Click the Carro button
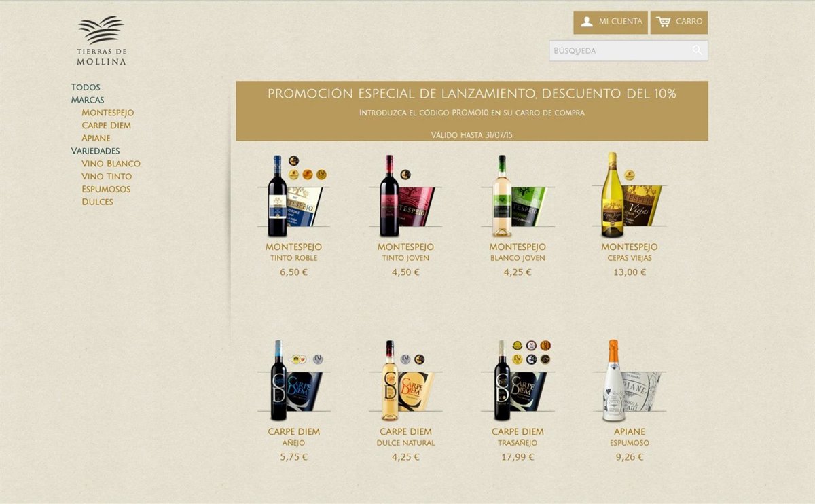Viewport: 815px width, 504px height. click(679, 22)
